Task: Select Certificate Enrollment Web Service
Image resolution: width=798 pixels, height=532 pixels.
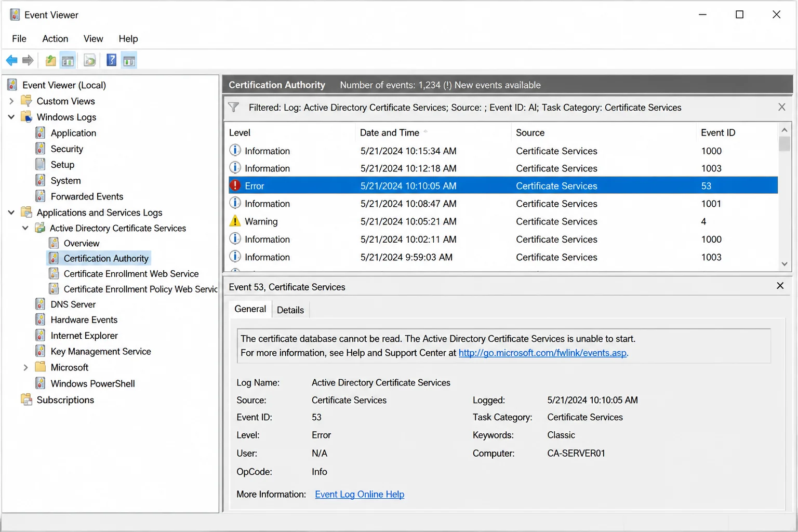Action: [131, 274]
